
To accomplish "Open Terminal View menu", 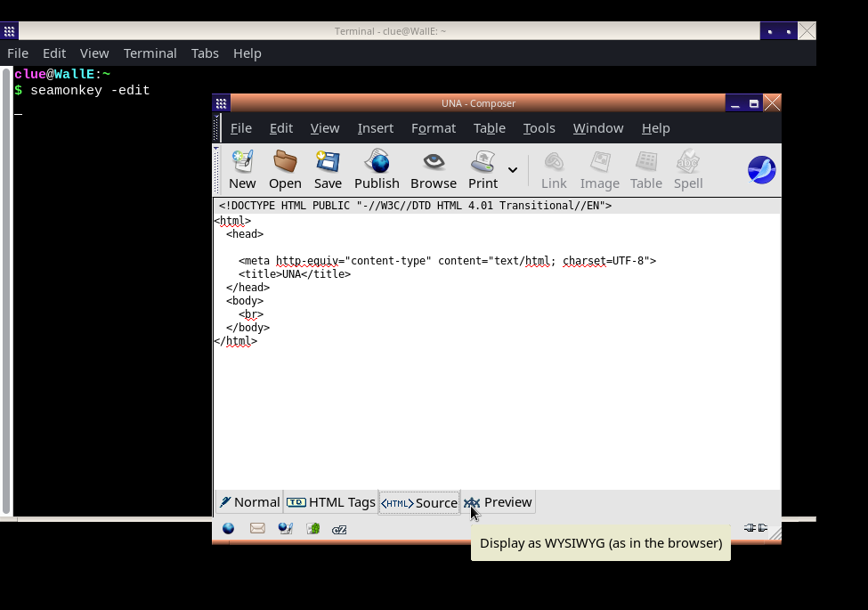I will click(x=94, y=53).
